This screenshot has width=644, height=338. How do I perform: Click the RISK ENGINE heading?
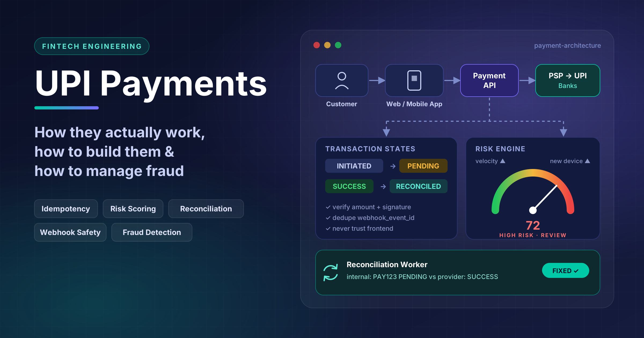[500, 149]
